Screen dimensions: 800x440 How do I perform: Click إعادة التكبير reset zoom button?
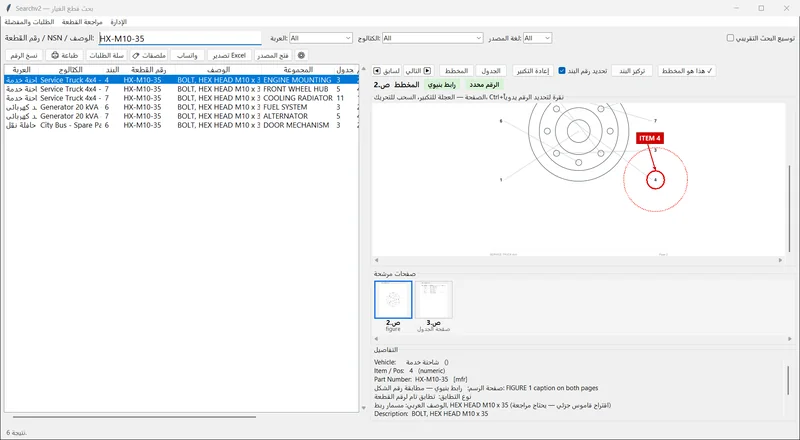coord(533,71)
